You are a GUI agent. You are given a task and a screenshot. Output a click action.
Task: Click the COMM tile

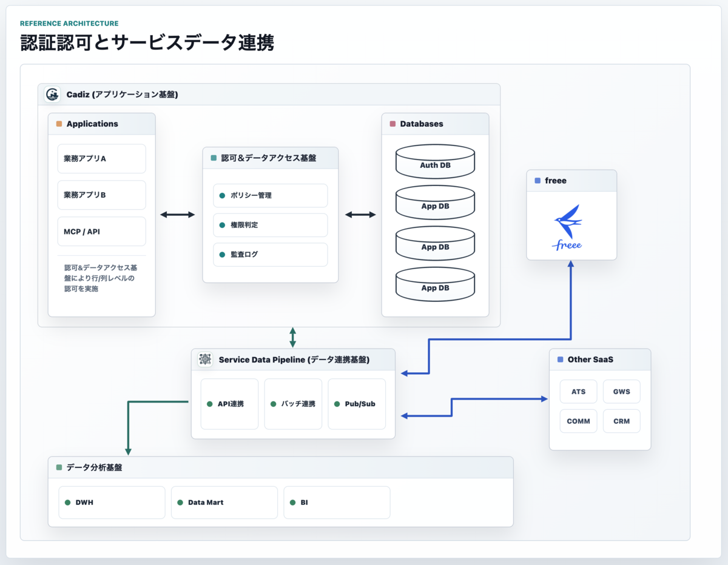click(579, 421)
